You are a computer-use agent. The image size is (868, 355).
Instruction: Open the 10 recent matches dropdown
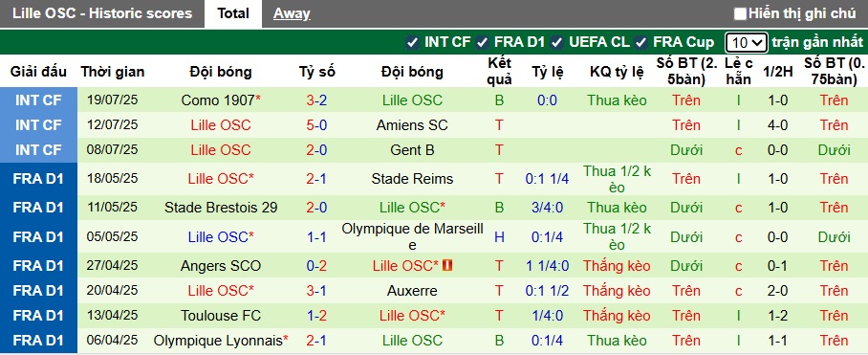pos(746,42)
